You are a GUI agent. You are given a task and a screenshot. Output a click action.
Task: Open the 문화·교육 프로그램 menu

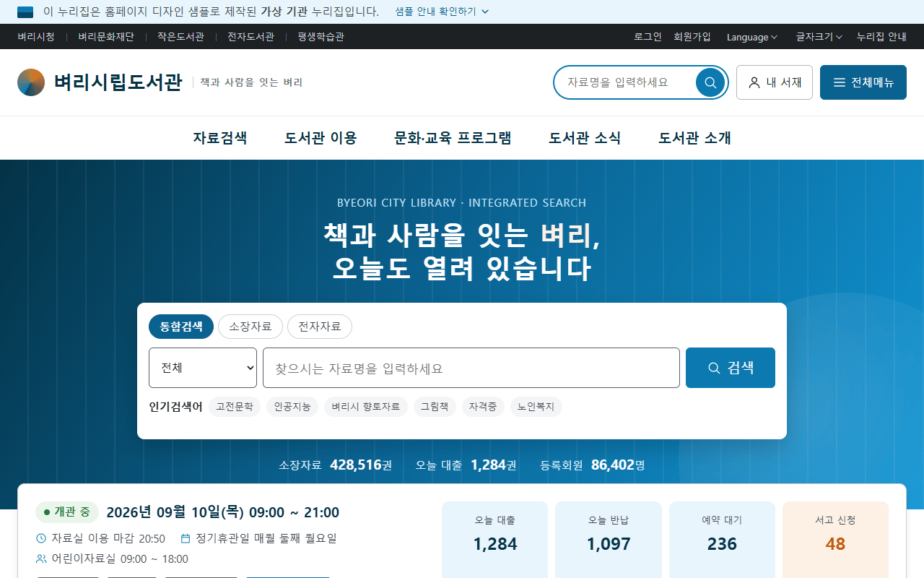pos(453,138)
